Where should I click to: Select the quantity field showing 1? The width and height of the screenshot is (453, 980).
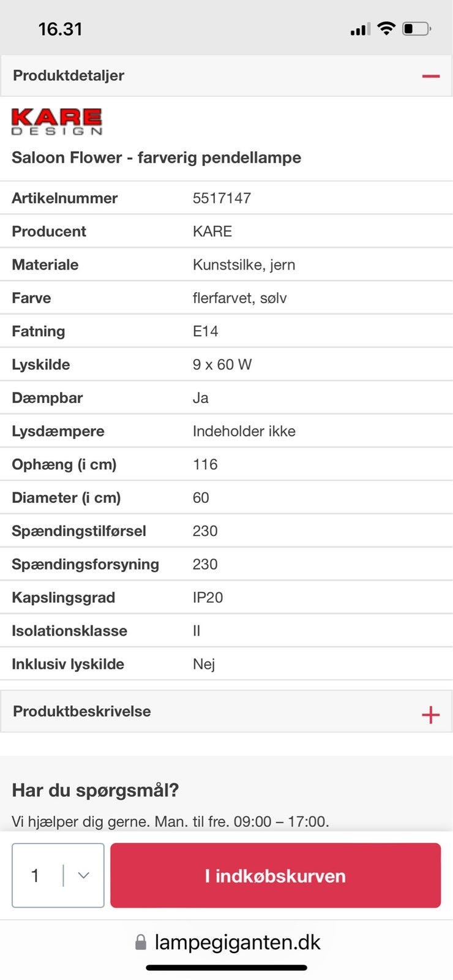(58, 875)
